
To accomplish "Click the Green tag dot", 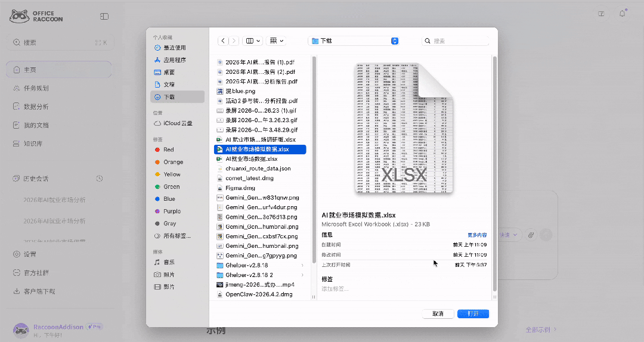I will [x=157, y=187].
